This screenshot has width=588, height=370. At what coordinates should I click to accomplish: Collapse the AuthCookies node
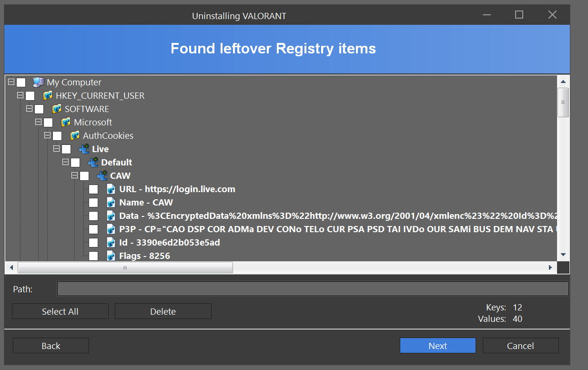coord(48,135)
